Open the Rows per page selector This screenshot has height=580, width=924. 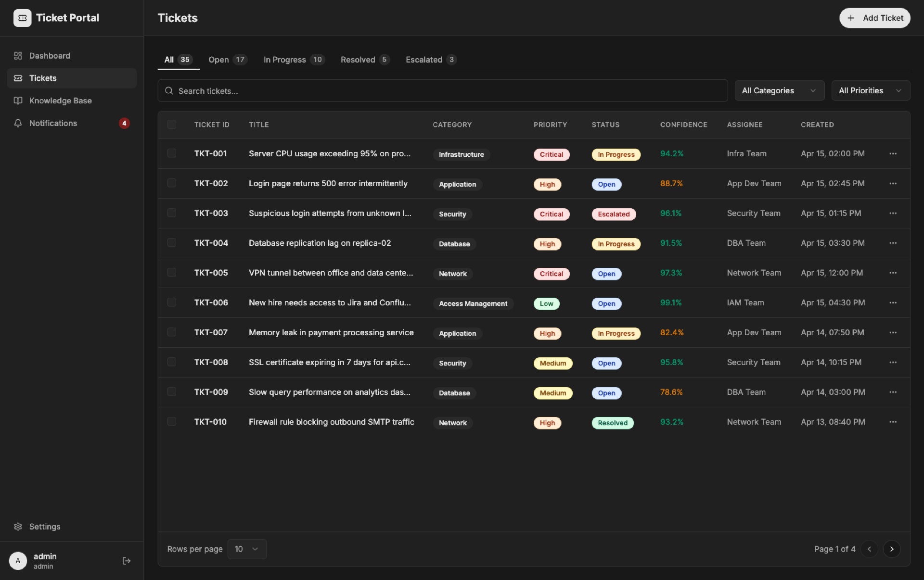(x=247, y=549)
